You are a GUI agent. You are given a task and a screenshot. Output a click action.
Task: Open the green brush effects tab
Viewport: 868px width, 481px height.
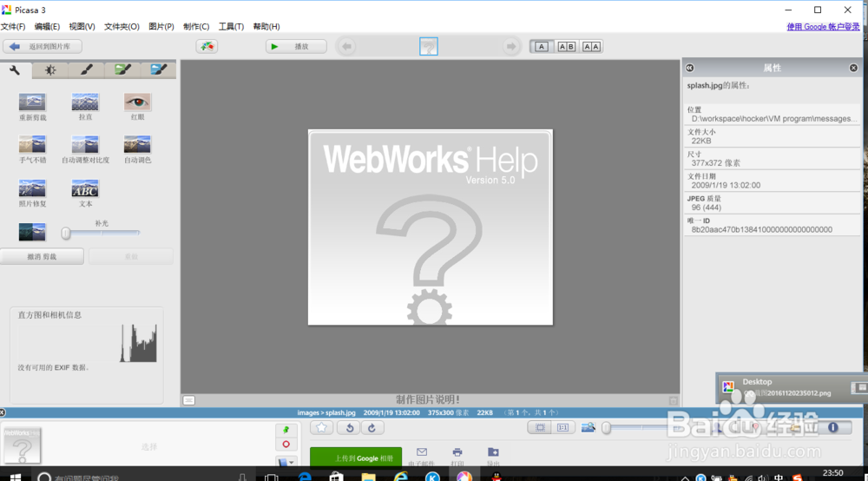point(122,69)
